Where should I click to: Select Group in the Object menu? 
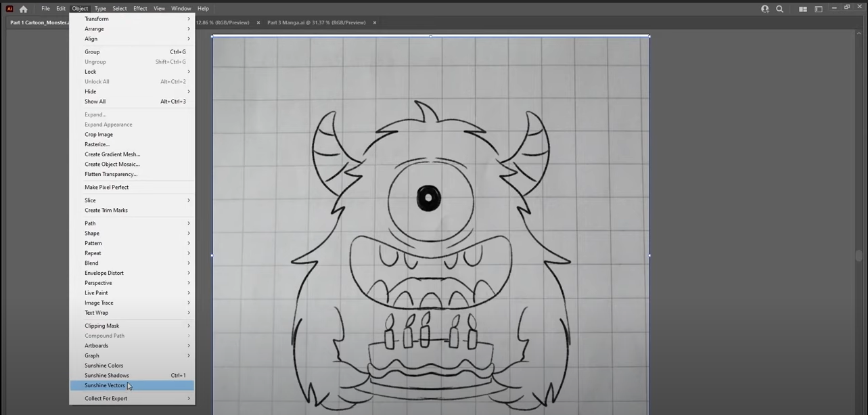click(92, 51)
